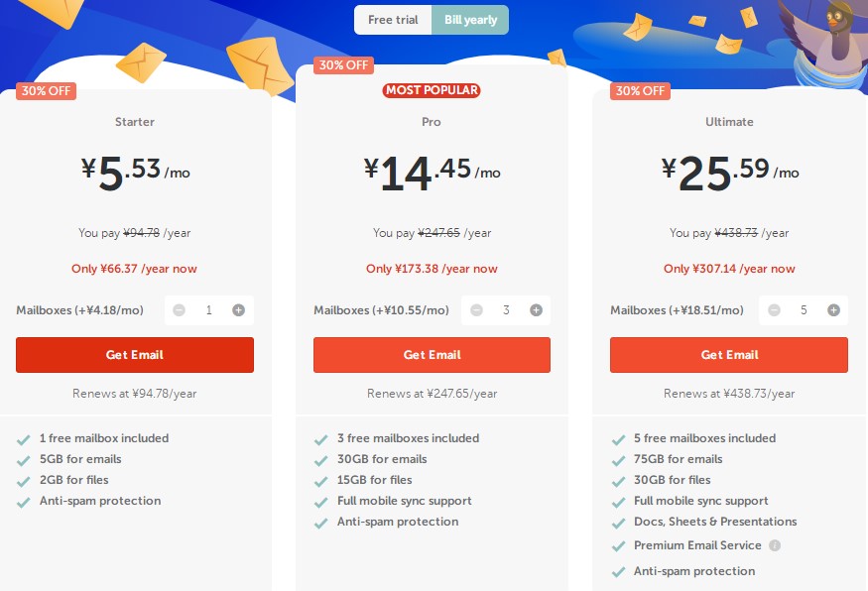Click the 30% OFF badge on Starter plan
Screen dimensions: 868x591
point(46,90)
